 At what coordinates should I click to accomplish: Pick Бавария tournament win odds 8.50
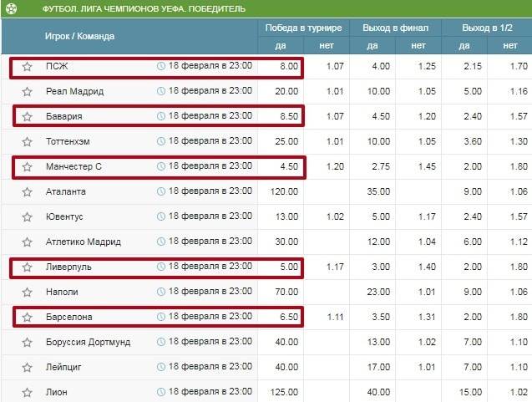(x=289, y=116)
